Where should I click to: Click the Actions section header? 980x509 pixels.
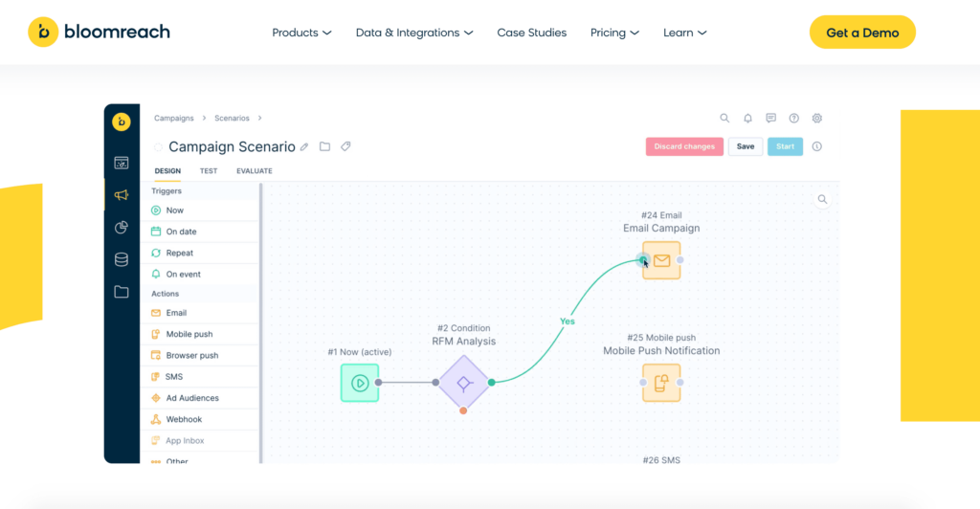[x=165, y=294]
